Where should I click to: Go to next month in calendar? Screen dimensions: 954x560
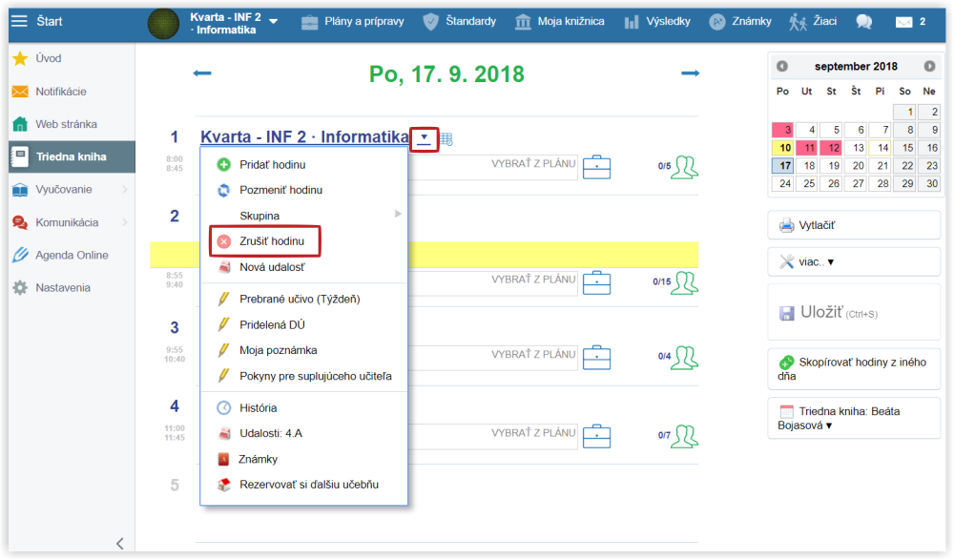(x=929, y=67)
